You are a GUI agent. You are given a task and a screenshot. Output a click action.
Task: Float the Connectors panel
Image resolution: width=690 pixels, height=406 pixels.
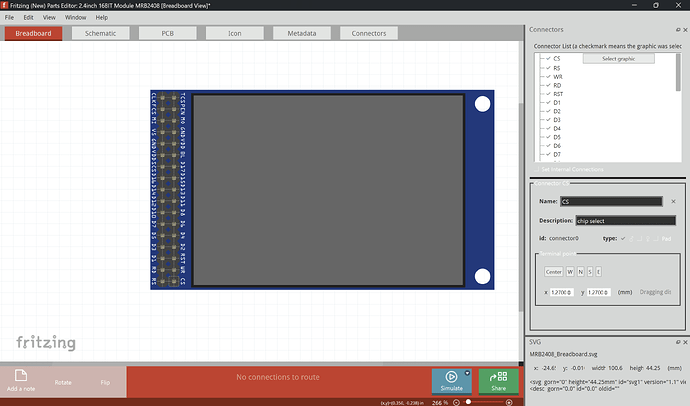(x=678, y=29)
